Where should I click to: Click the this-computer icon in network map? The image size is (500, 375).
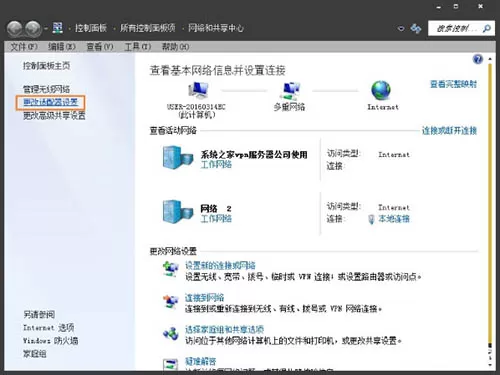[x=198, y=91]
